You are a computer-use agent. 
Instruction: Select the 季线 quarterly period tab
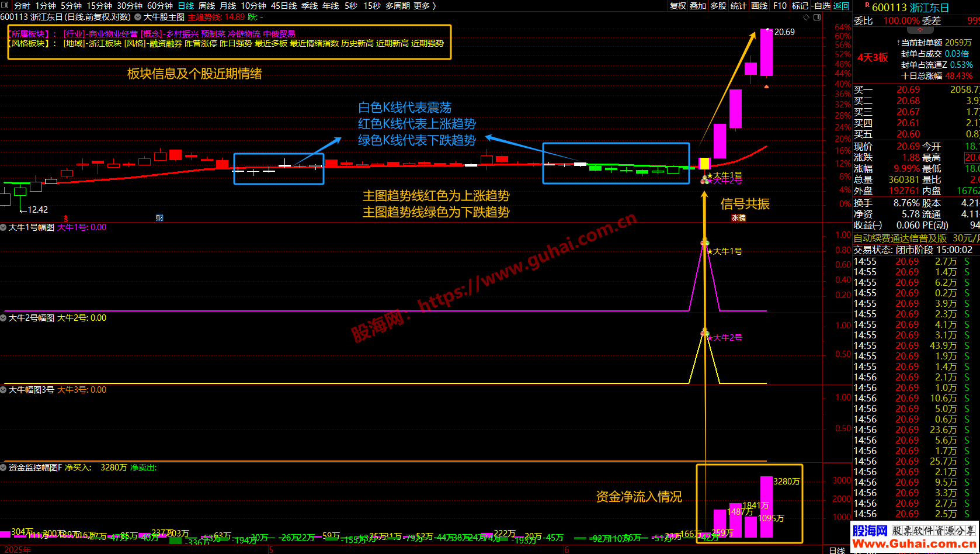click(310, 6)
